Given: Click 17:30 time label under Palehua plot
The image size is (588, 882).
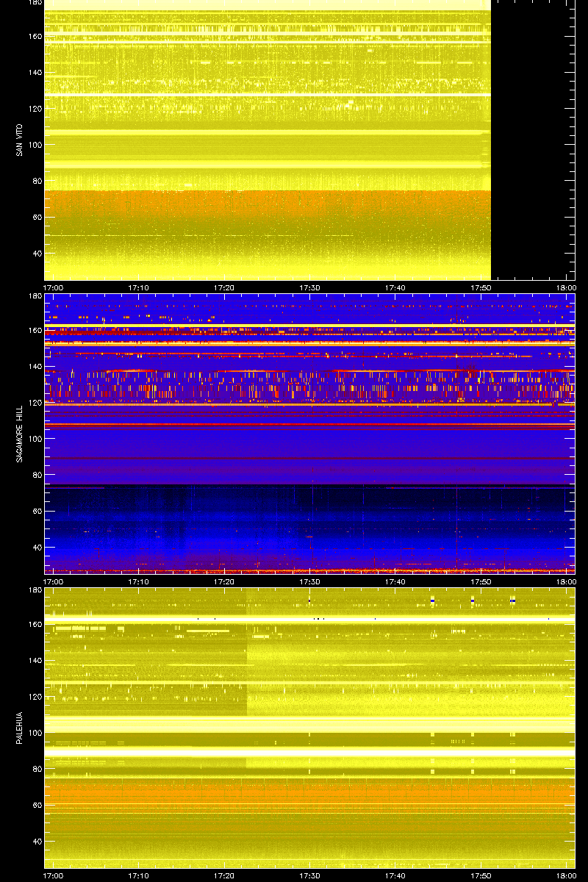Looking at the screenshot, I should pyautogui.click(x=309, y=875).
